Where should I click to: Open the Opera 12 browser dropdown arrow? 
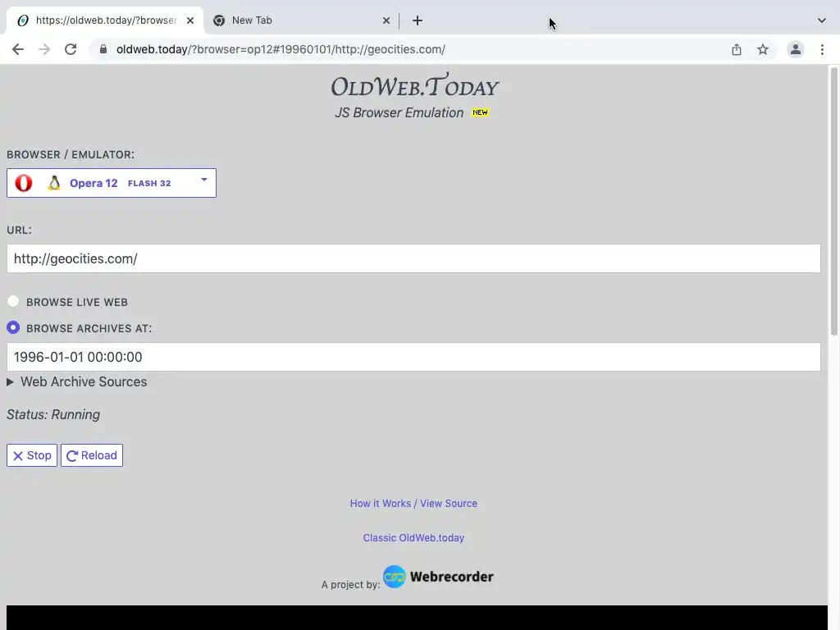coord(204,180)
